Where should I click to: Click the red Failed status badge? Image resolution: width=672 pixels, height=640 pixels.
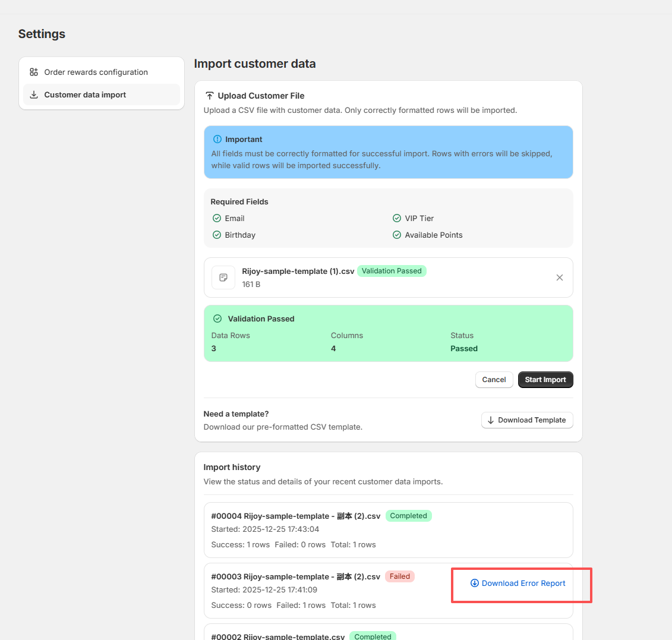coord(399,576)
